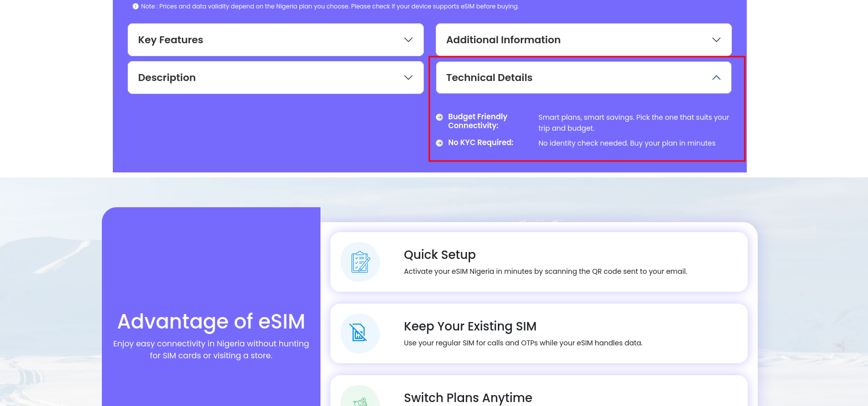The image size is (868, 406).
Task: Expand Key Features using its chevron
Action: click(x=408, y=40)
